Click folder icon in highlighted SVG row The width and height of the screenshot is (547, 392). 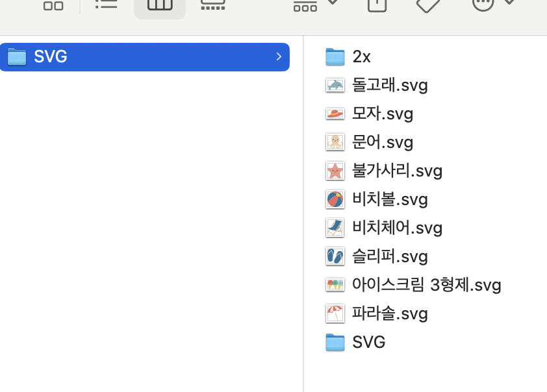(x=17, y=56)
